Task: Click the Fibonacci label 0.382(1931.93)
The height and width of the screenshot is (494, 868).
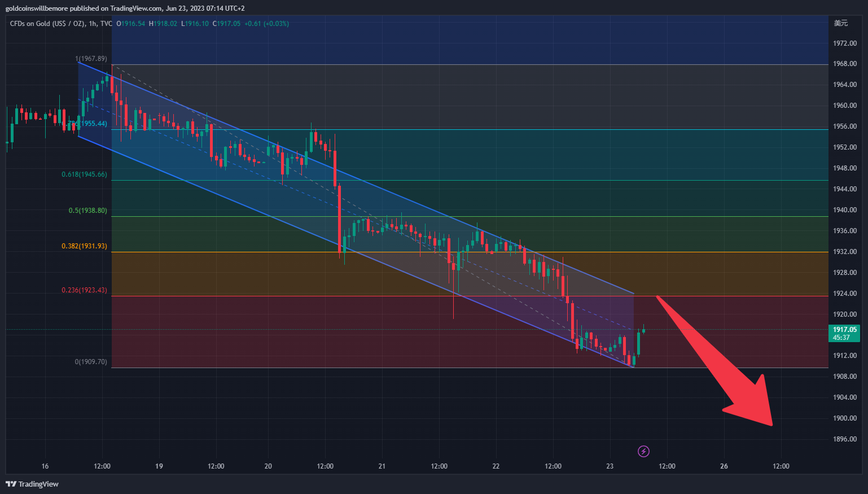Action: click(84, 246)
